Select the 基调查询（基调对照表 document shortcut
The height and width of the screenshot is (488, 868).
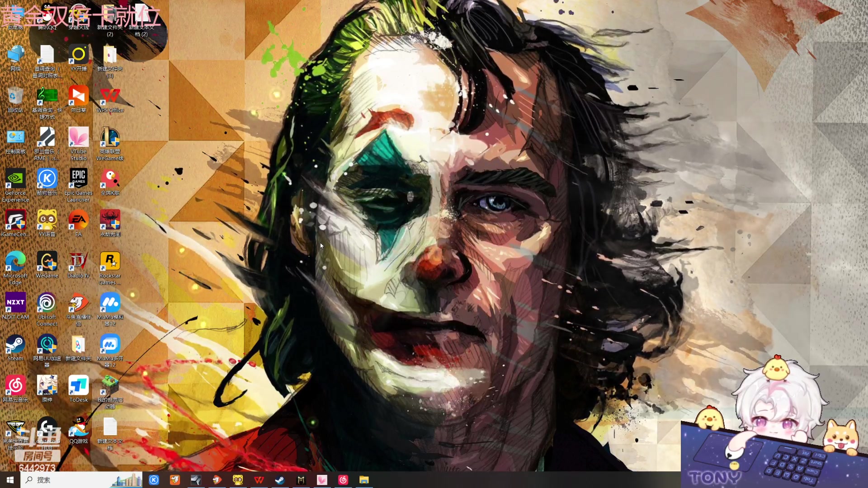click(47, 61)
